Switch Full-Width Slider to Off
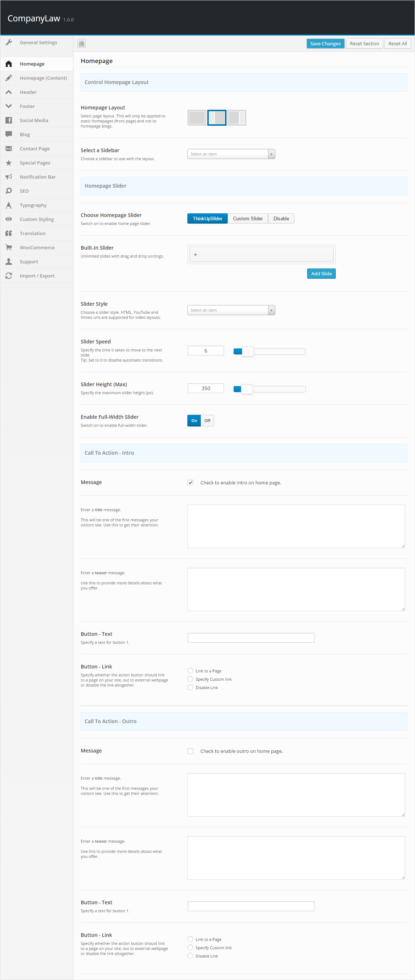 coord(207,420)
